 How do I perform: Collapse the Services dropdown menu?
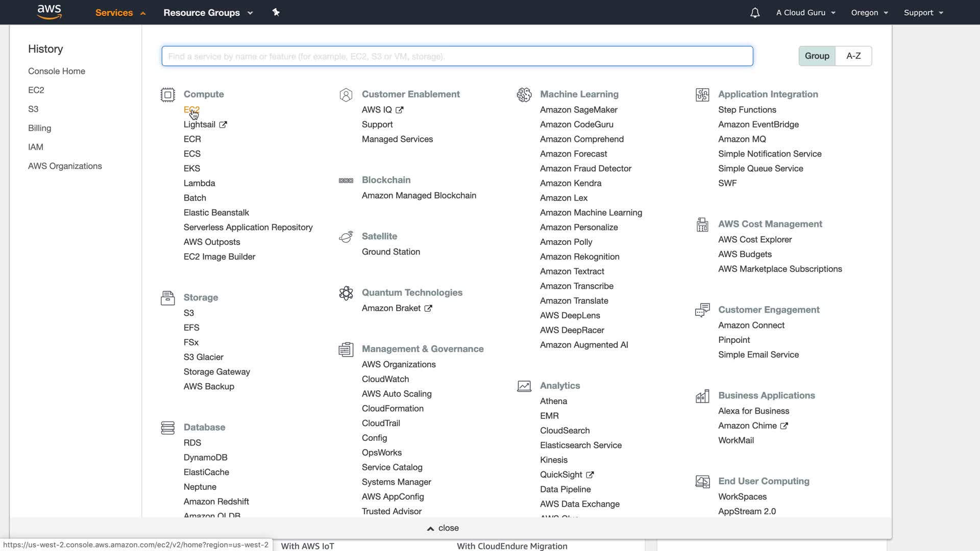120,13
